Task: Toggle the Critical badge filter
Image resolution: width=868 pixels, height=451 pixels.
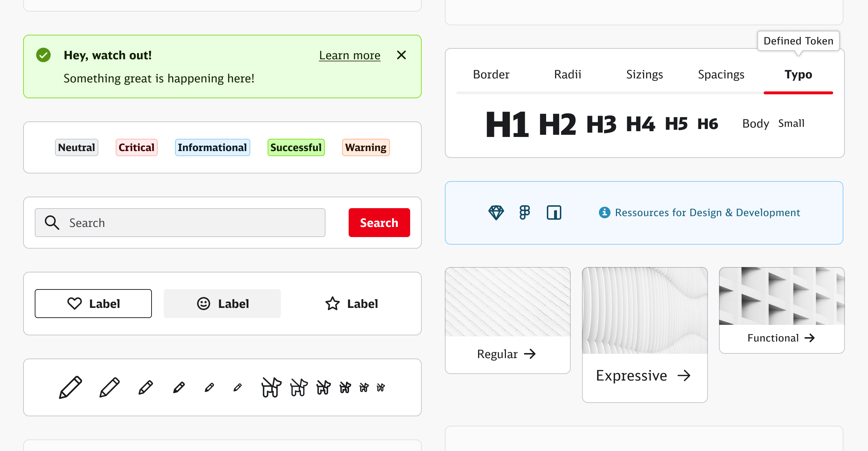Action: pos(137,147)
